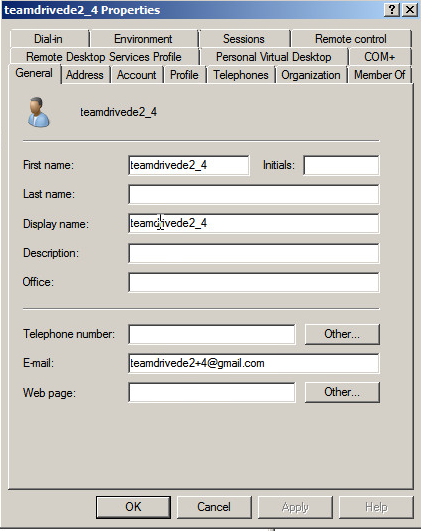
Task: Switch to the Account tab
Action: point(136,75)
